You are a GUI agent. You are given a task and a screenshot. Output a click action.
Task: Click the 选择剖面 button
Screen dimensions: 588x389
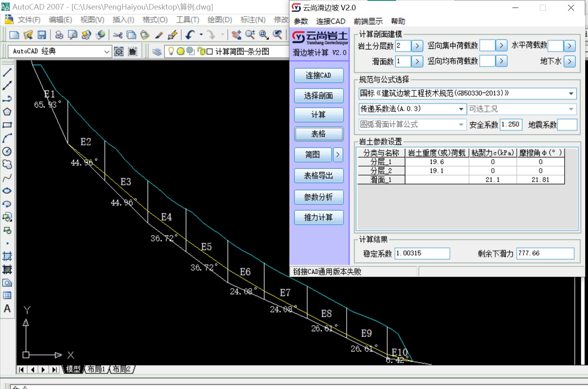318,95
